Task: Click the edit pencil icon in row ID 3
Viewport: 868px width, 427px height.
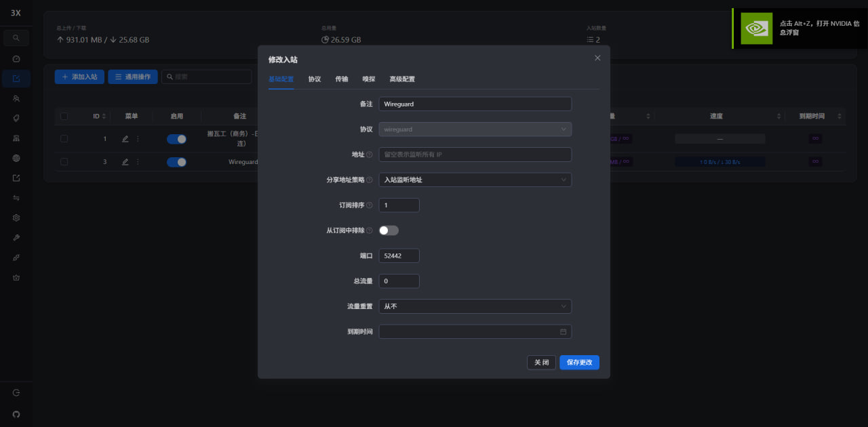Action: tap(125, 162)
